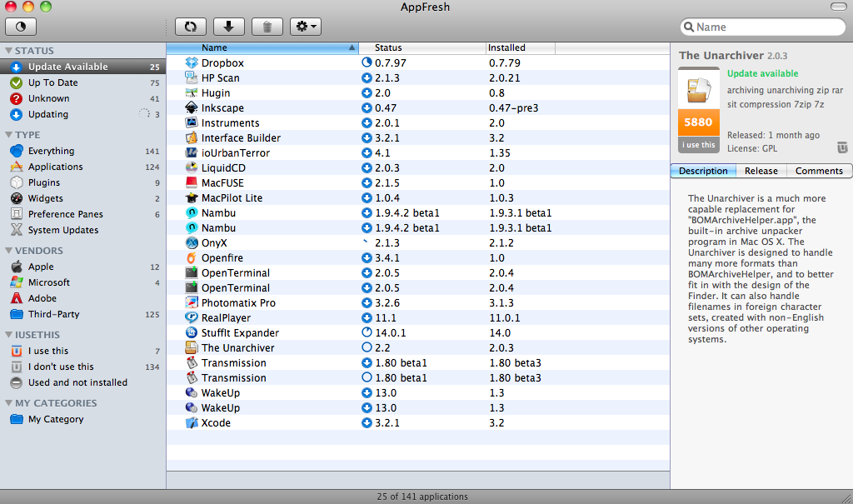Collapse the TYPE sidebar section
The height and width of the screenshot is (504, 853).
point(8,134)
